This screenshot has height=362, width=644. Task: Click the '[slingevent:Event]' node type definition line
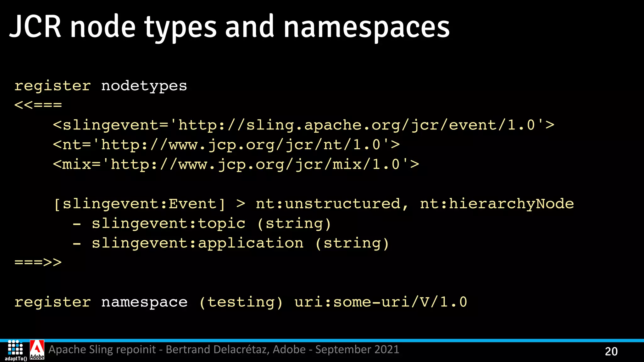[314, 204]
